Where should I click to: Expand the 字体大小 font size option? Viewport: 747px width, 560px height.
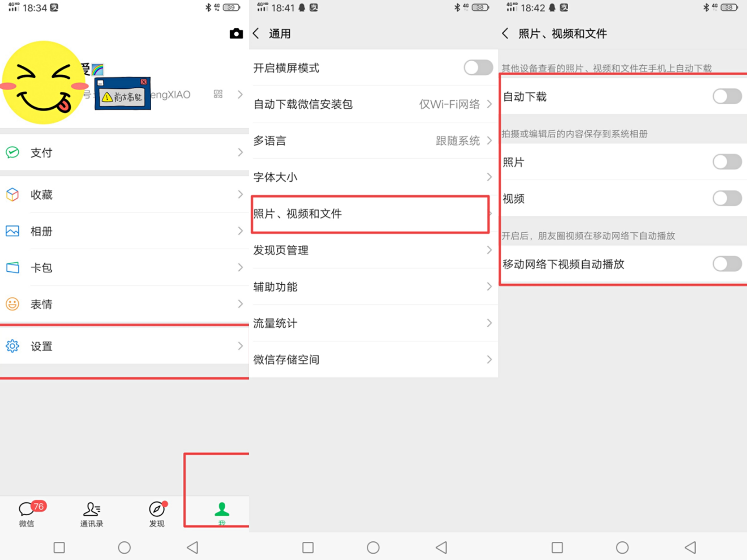point(489,177)
